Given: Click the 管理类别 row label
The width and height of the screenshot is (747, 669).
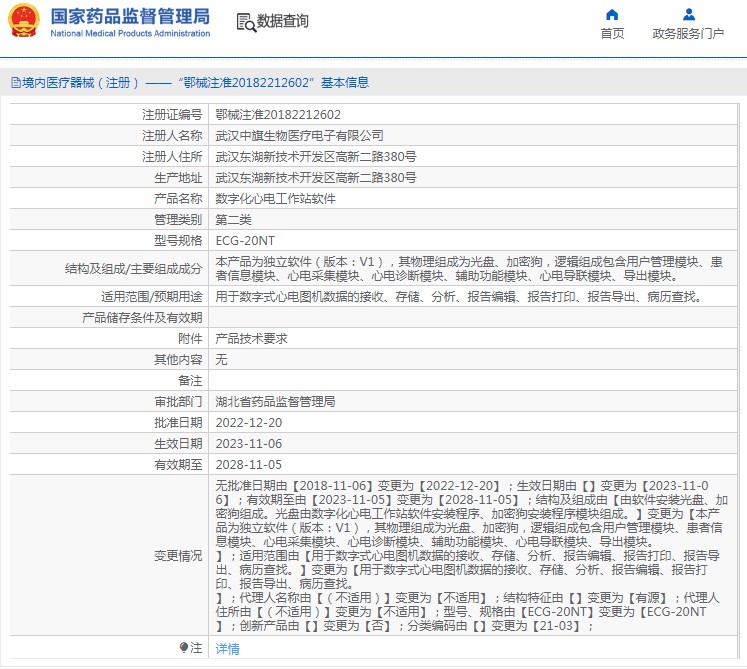Looking at the screenshot, I should [x=178, y=220].
